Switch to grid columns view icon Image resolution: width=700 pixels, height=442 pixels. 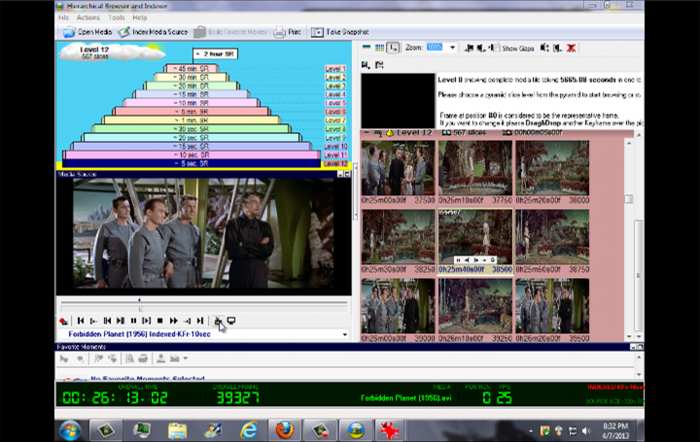[379, 48]
